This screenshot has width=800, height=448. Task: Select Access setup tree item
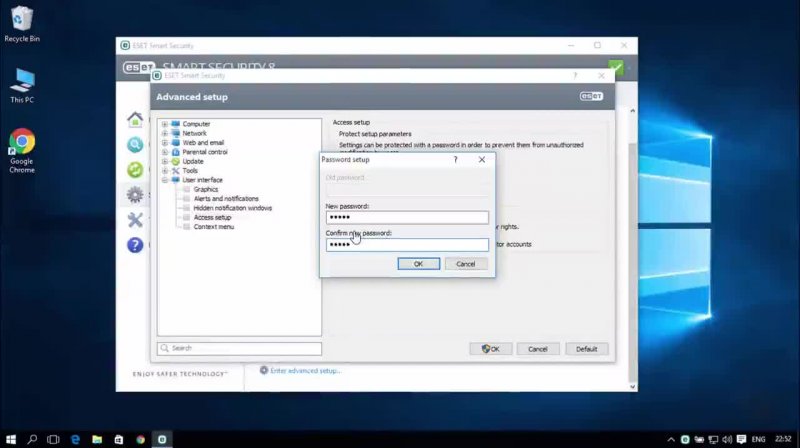click(212, 217)
